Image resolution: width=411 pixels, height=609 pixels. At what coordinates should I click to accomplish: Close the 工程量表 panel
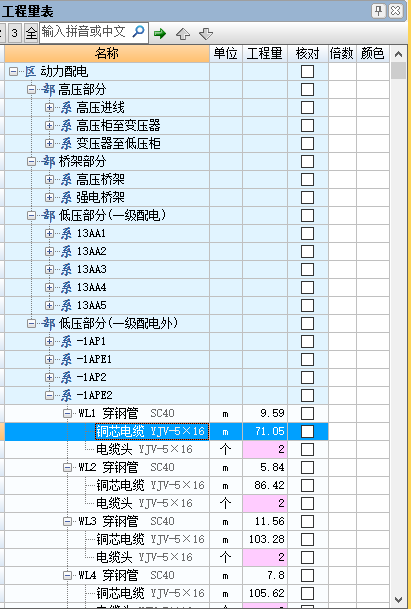[x=395, y=10]
